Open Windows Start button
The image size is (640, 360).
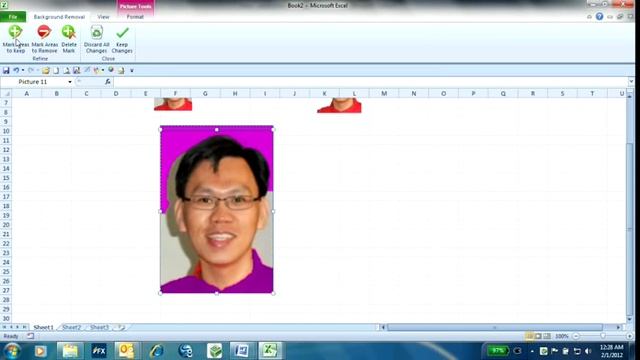pyautogui.click(x=12, y=351)
